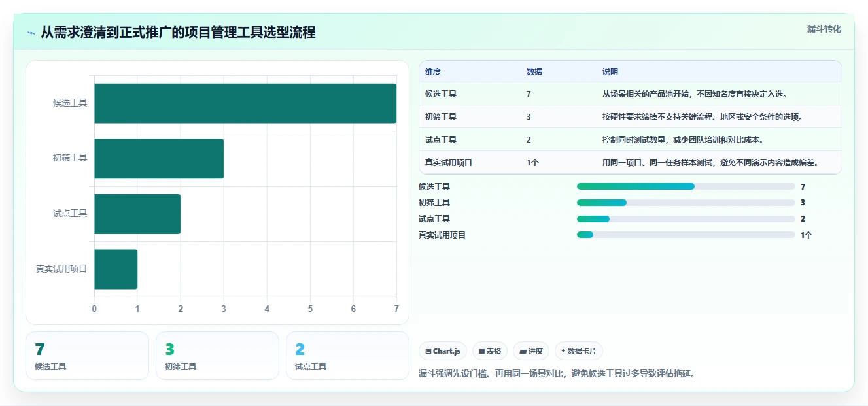Click the chart y-axis label 初筛工具
868x406 pixels.
click(70, 158)
